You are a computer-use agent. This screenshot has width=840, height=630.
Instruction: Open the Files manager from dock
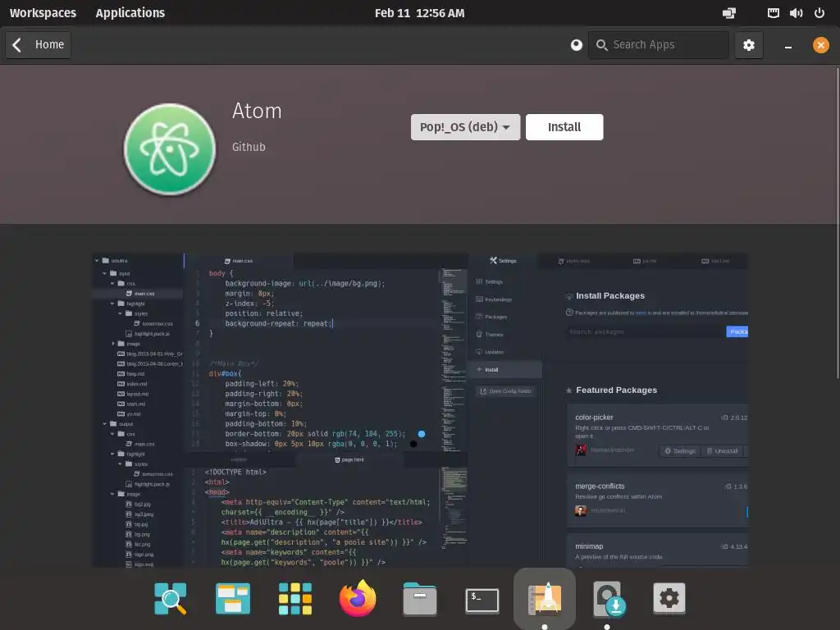(420, 599)
